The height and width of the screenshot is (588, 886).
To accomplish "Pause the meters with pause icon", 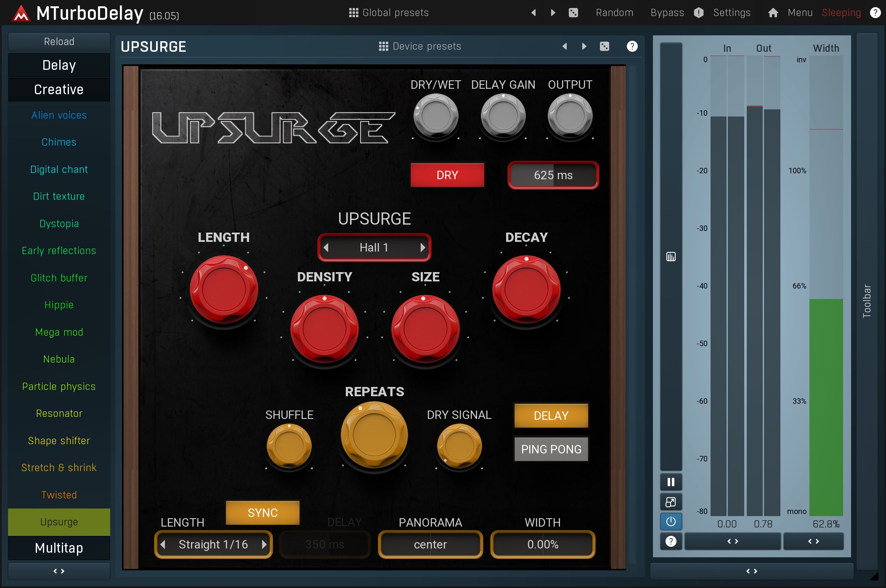I will click(671, 482).
